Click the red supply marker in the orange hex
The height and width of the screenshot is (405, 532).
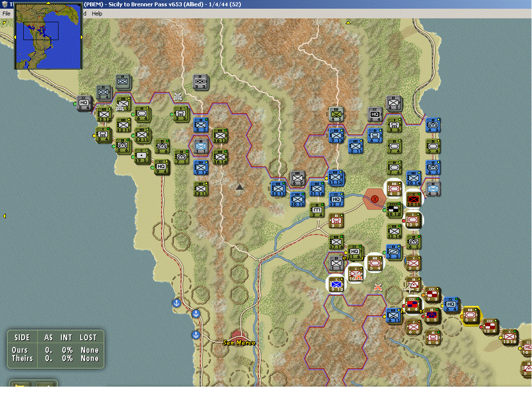374,199
